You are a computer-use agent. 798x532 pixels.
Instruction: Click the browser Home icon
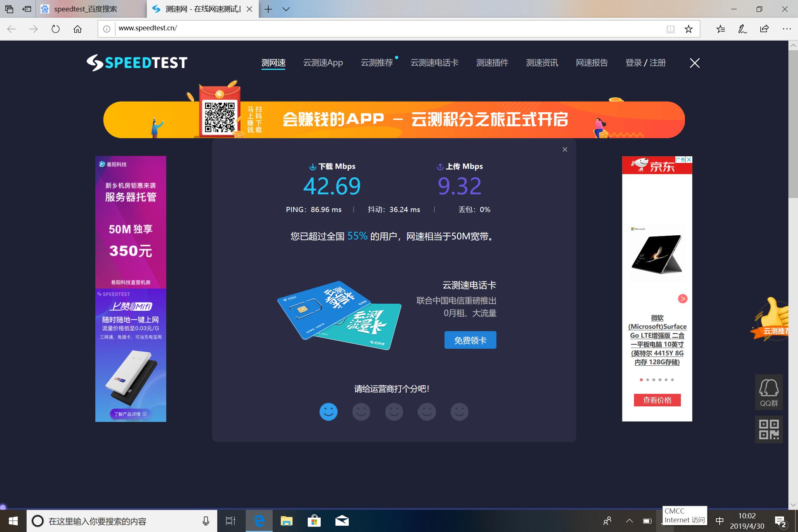(x=78, y=28)
